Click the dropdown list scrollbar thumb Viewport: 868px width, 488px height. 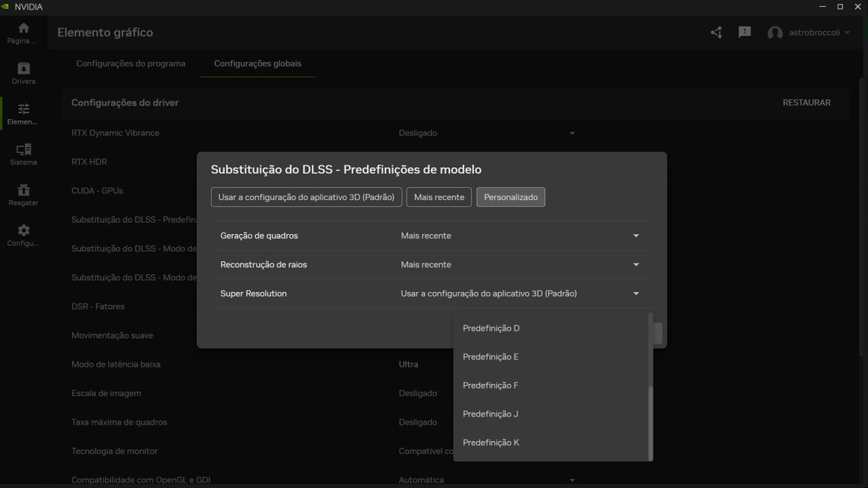click(650, 423)
